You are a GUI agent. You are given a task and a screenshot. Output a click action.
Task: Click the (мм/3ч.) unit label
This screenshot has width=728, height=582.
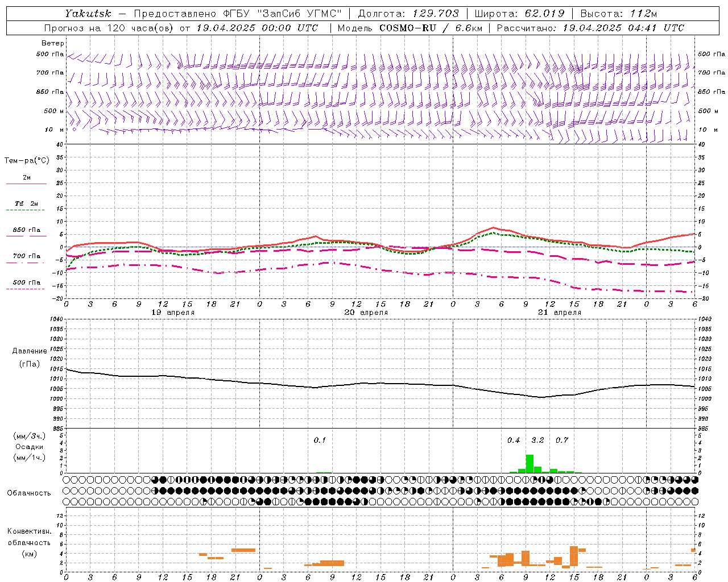[29, 436]
